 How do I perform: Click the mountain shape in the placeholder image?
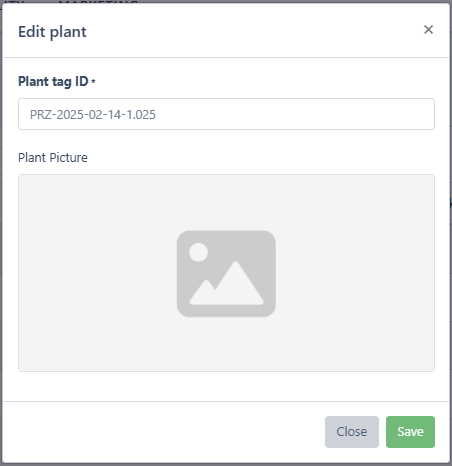pos(227,283)
